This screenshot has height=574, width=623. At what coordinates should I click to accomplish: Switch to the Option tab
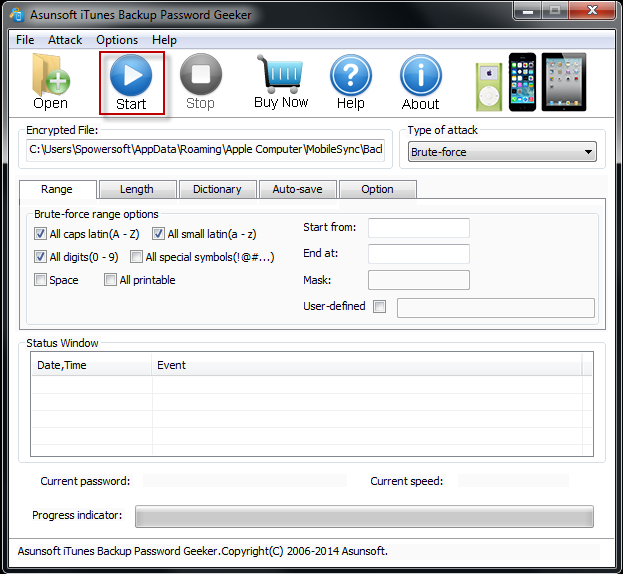click(377, 189)
